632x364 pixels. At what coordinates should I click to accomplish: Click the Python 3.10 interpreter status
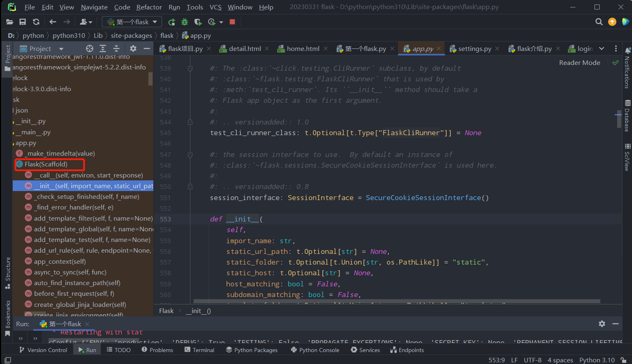coord(597,360)
